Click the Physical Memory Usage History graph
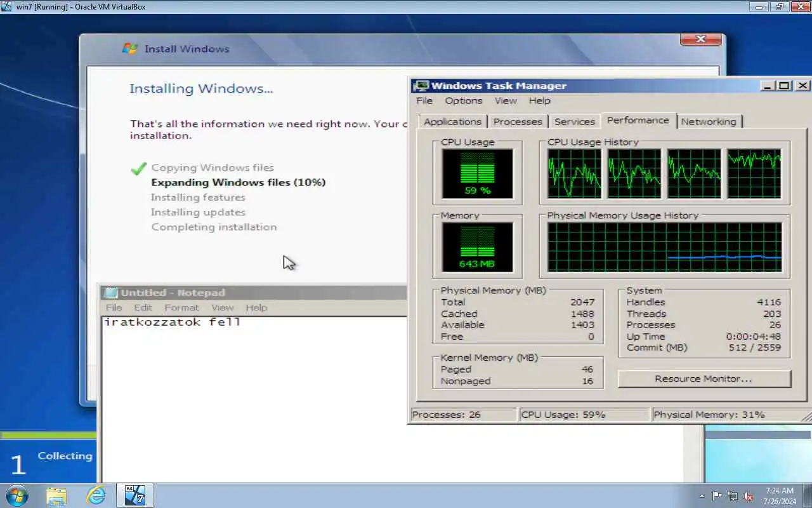Screen dimensions: 812x508 click(x=665, y=247)
